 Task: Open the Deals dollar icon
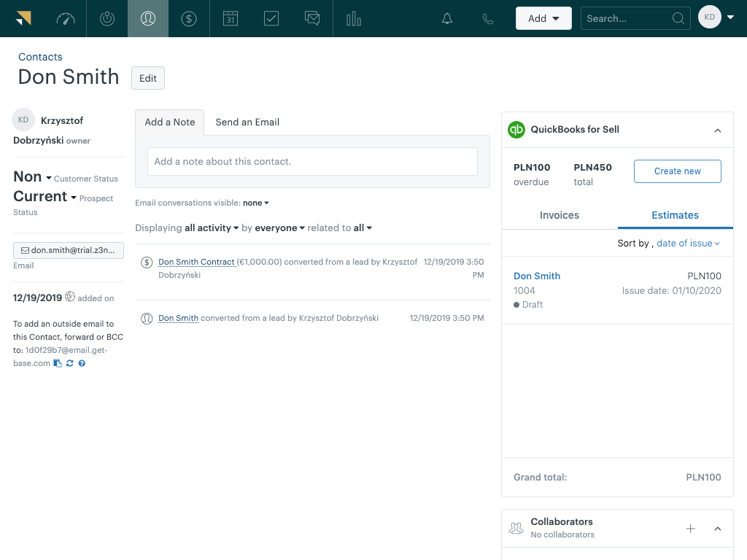(x=189, y=18)
